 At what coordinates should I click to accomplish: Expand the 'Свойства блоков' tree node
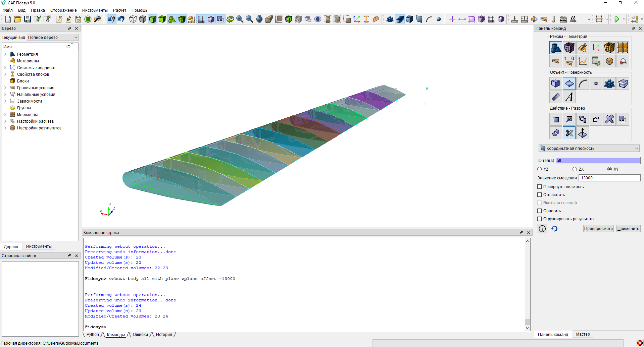click(x=5, y=74)
